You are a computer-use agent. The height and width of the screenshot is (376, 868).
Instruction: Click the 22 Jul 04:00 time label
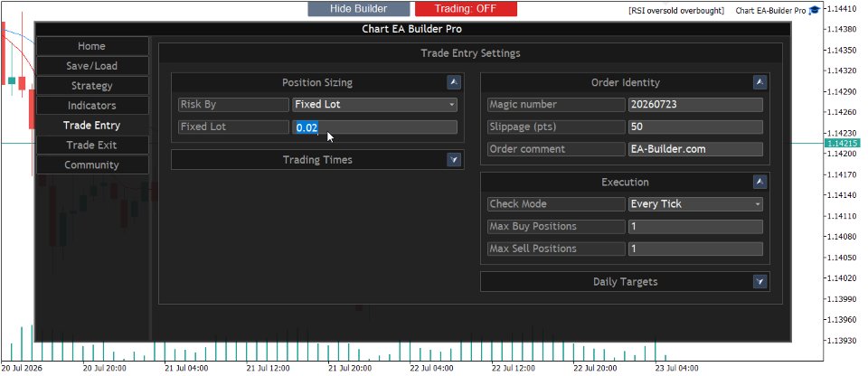tap(431, 368)
